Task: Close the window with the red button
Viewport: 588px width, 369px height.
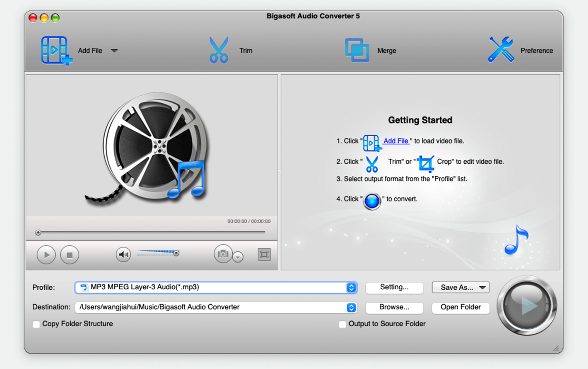Action: (x=33, y=18)
